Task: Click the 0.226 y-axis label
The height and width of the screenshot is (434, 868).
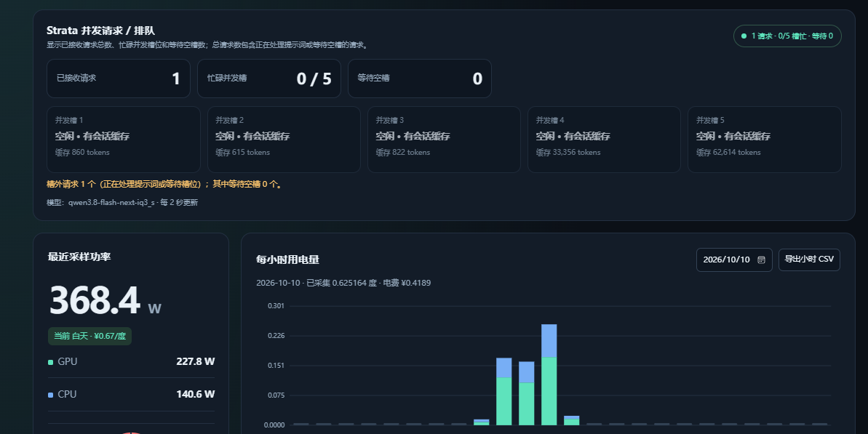Action: [276, 336]
